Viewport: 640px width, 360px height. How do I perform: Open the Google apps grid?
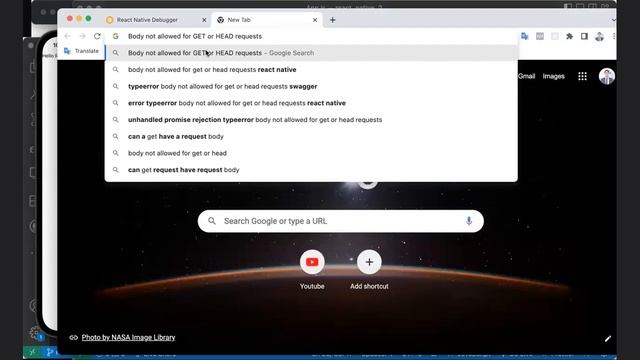(582, 76)
